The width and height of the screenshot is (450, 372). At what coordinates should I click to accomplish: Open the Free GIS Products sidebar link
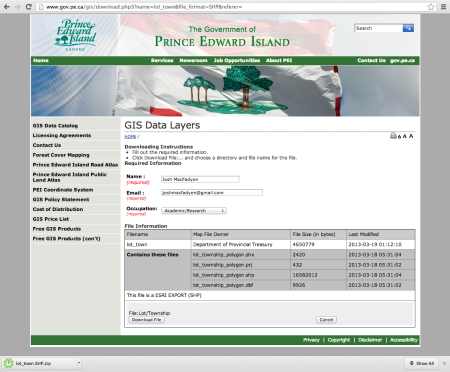[57, 229]
